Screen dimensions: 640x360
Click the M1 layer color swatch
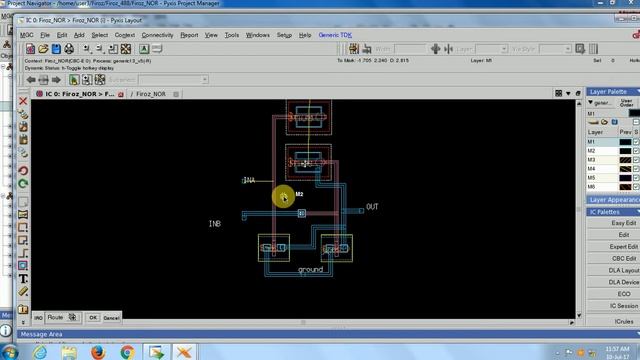coord(625,142)
